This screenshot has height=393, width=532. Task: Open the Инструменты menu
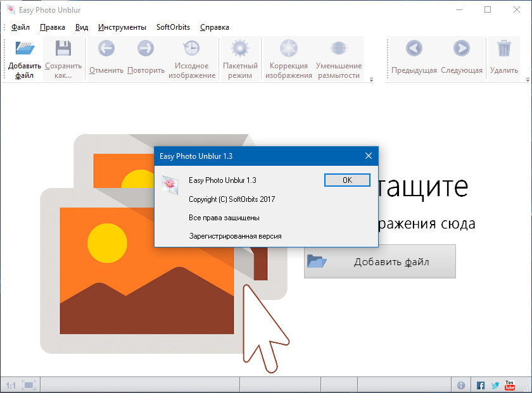[122, 27]
